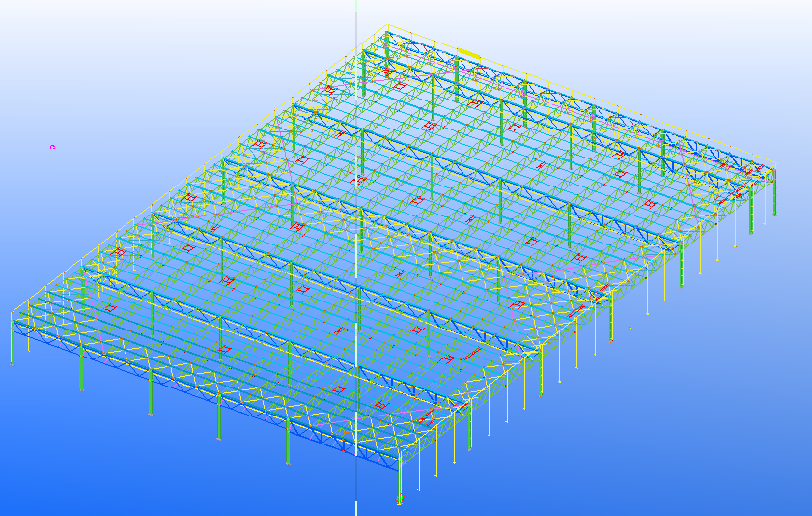
Task: Click the green vertical axis line above the model
Action: click(x=356, y=12)
